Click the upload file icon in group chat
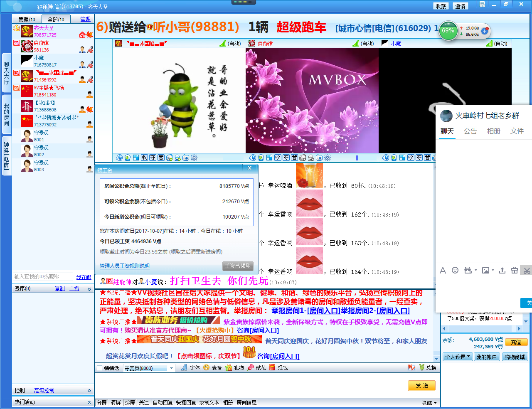532x409 pixels. pos(502,271)
